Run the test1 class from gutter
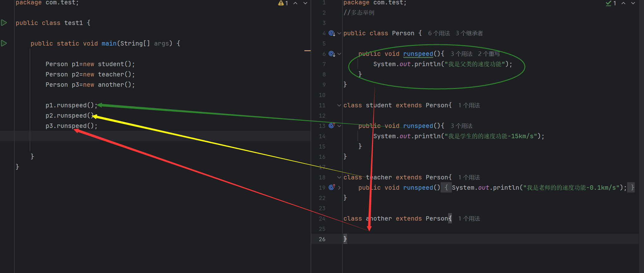644x273 pixels. pyautogui.click(x=4, y=23)
